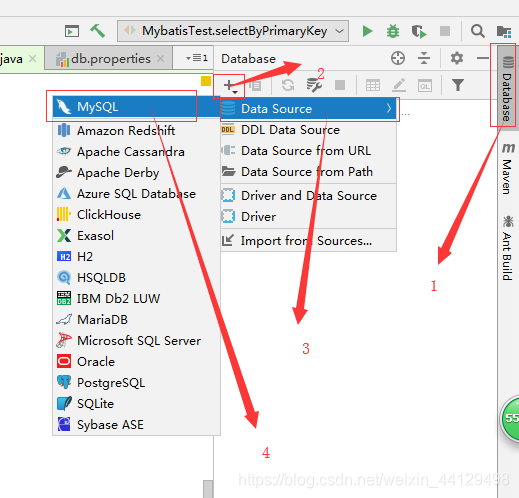Viewport: 519px width, 498px height.
Task: Close the db.properties tab
Action: 161,59
